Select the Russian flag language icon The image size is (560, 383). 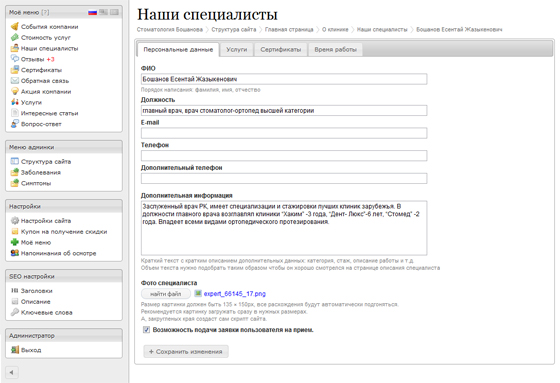92,12
